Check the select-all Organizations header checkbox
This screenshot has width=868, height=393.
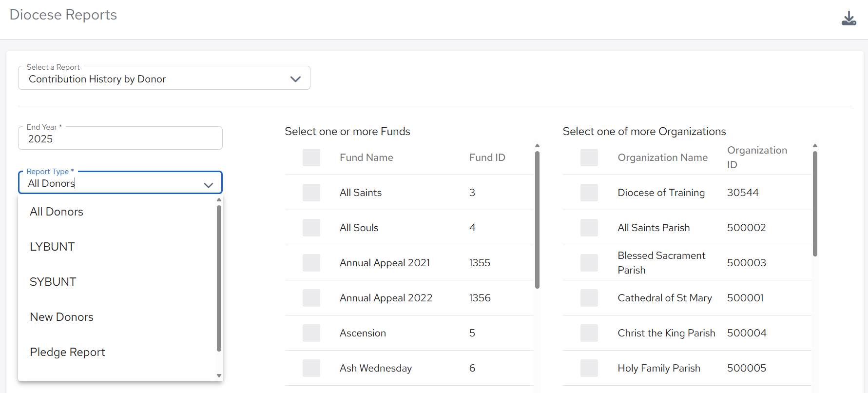tap(589, 157)
